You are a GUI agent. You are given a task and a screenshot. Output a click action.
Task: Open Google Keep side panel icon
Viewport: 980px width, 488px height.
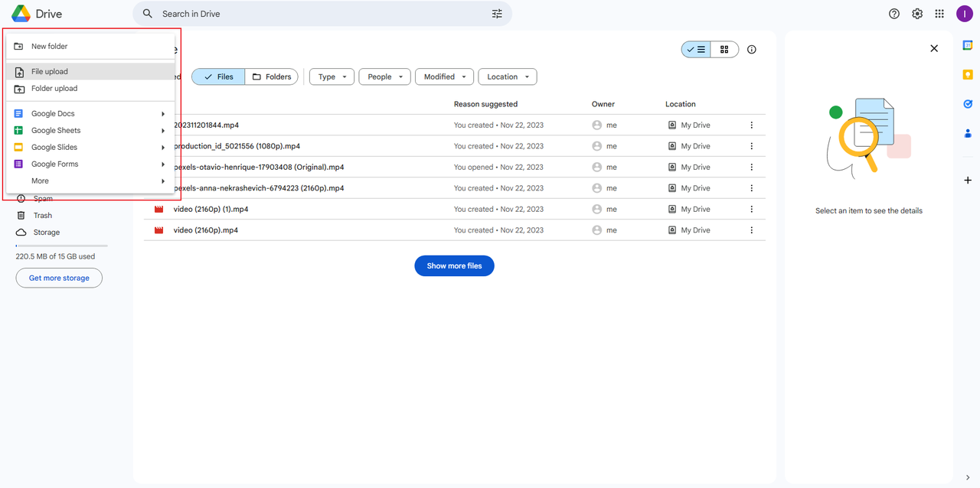(968, 75)
